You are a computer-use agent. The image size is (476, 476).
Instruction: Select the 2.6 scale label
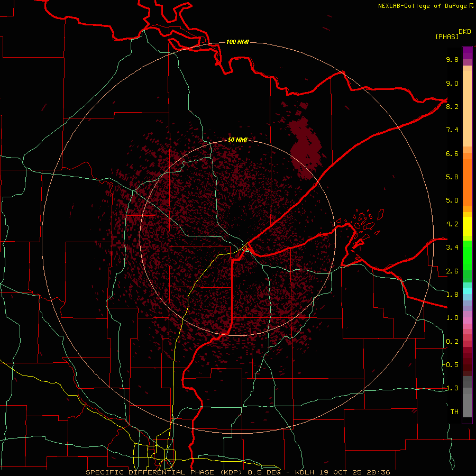tap(452, 271)
